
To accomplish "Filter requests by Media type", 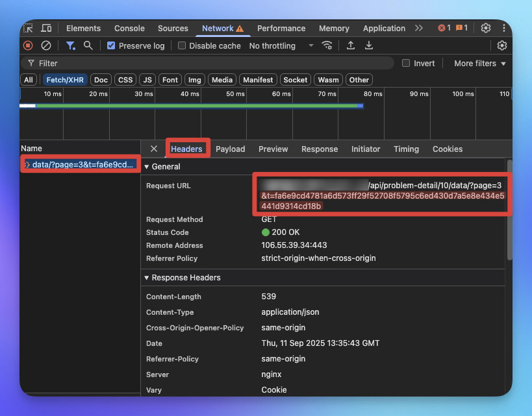I will click(222, 80).
